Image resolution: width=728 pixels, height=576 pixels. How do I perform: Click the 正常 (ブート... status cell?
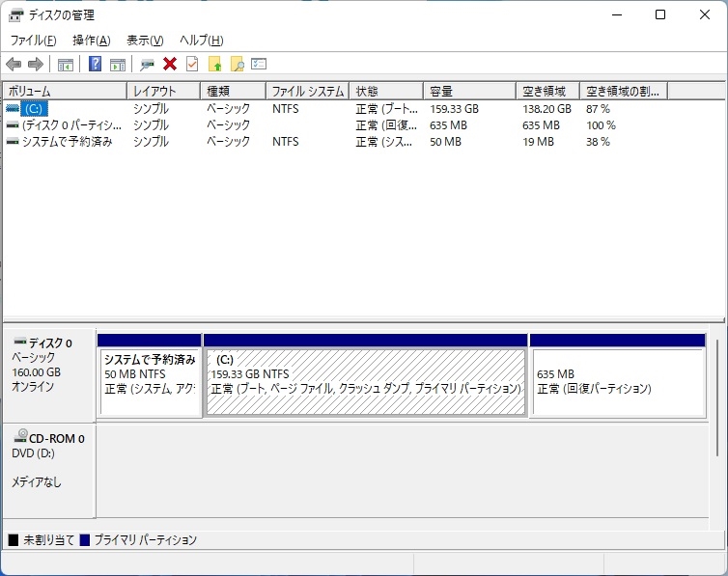coord(387,109)
